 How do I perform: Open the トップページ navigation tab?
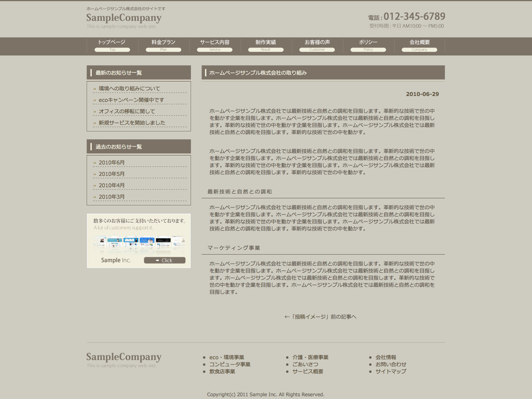(112, 45)
